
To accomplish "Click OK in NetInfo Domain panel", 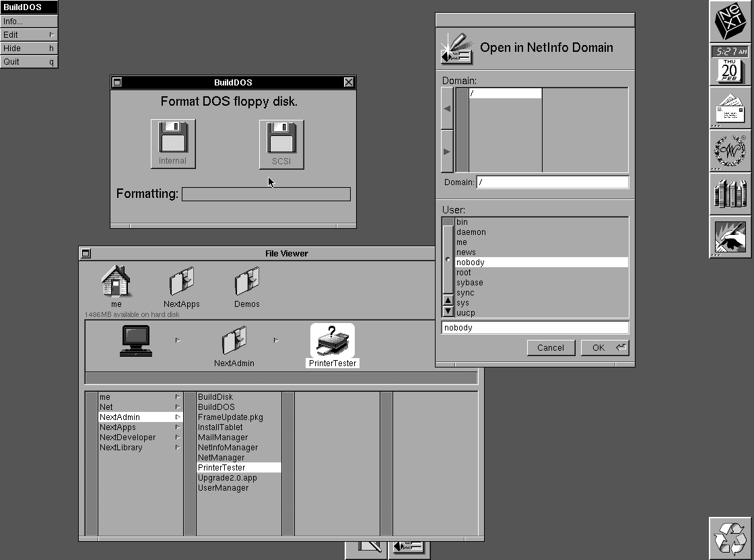I will pos(605,348).
